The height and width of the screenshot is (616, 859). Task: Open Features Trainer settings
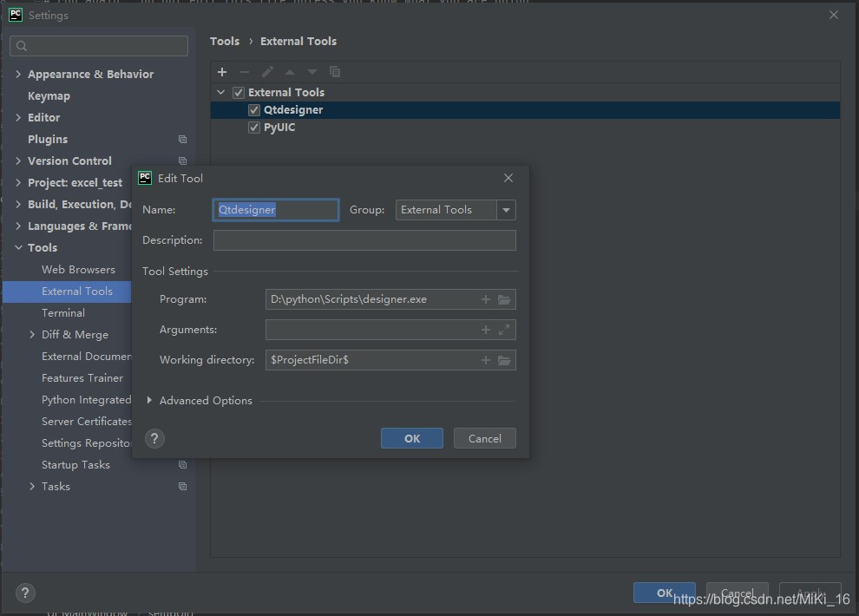pyautogui.click(x=82, y=378)
